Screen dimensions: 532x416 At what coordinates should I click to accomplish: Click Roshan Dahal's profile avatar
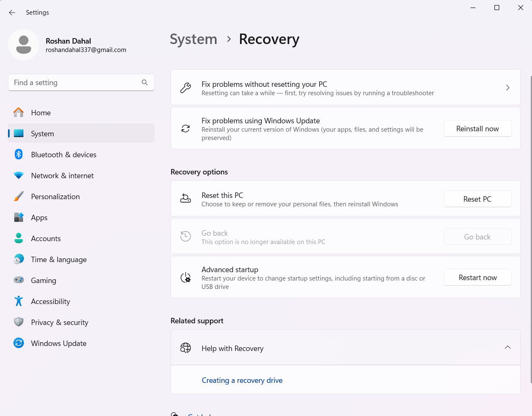click(23, 44)
